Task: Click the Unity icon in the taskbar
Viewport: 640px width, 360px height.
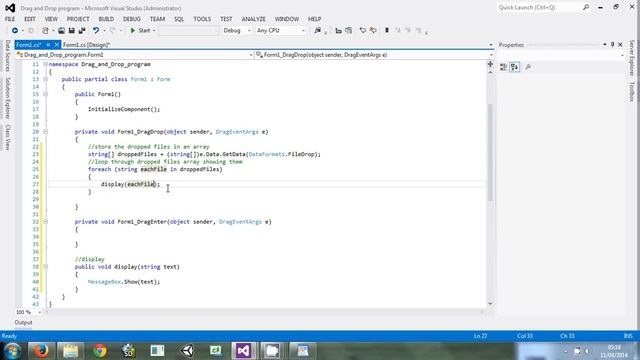Action: coord(187,351)
